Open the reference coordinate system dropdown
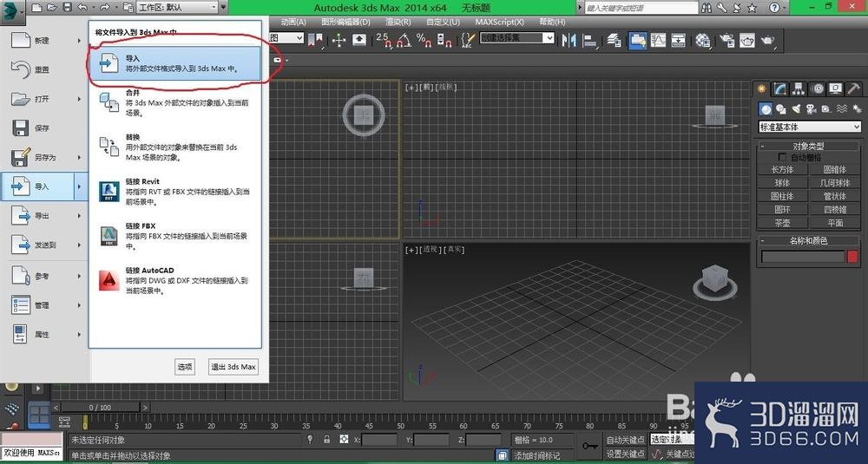This screenshot has width=868, height=464. click(x=286, y=37)
